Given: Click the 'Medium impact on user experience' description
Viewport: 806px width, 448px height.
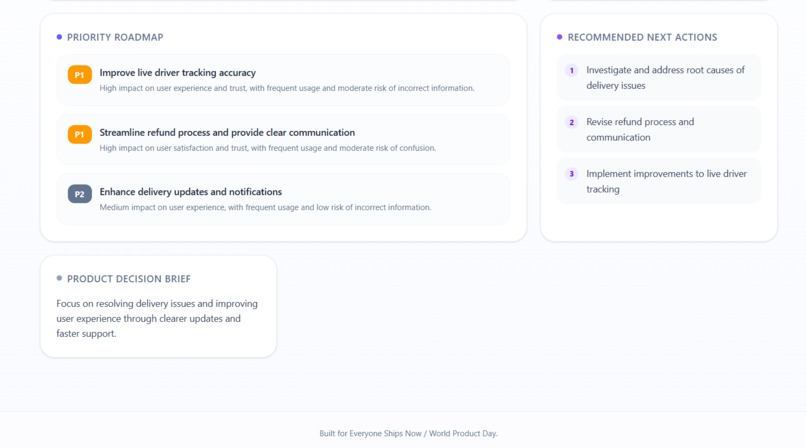Looking at the screenshot, I should tap(265, 207).
